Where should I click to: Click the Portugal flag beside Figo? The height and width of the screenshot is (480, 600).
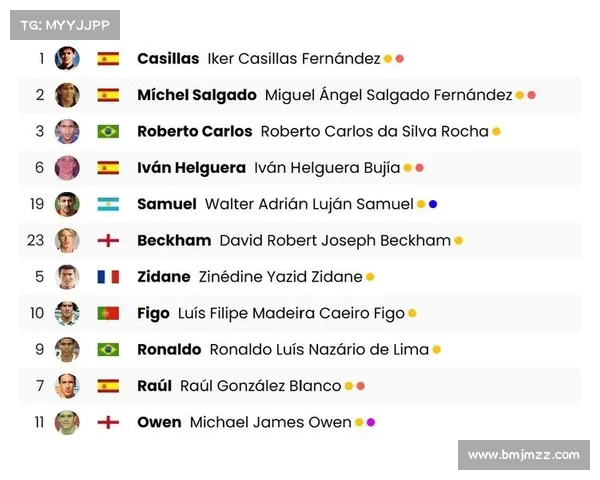tap(108, 314)
